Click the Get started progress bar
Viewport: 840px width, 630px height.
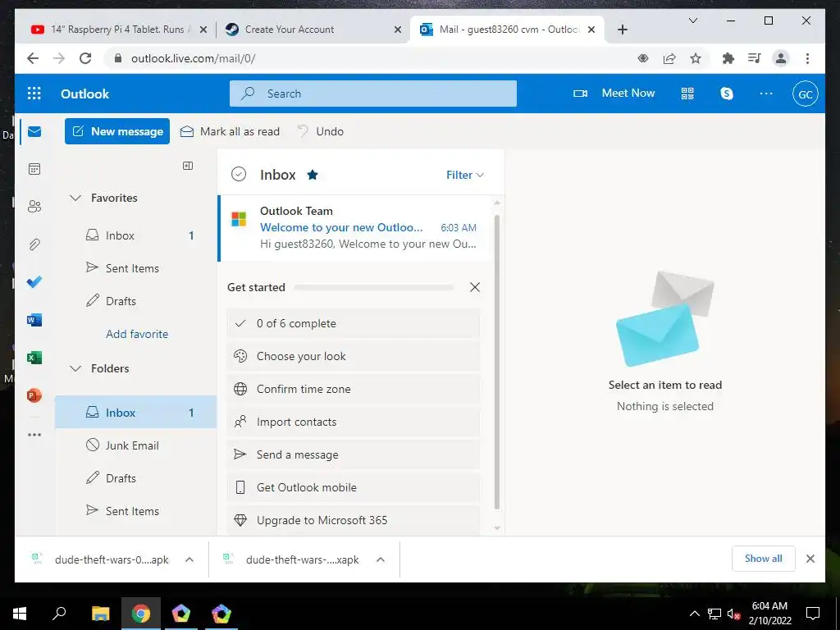point(374,287)
